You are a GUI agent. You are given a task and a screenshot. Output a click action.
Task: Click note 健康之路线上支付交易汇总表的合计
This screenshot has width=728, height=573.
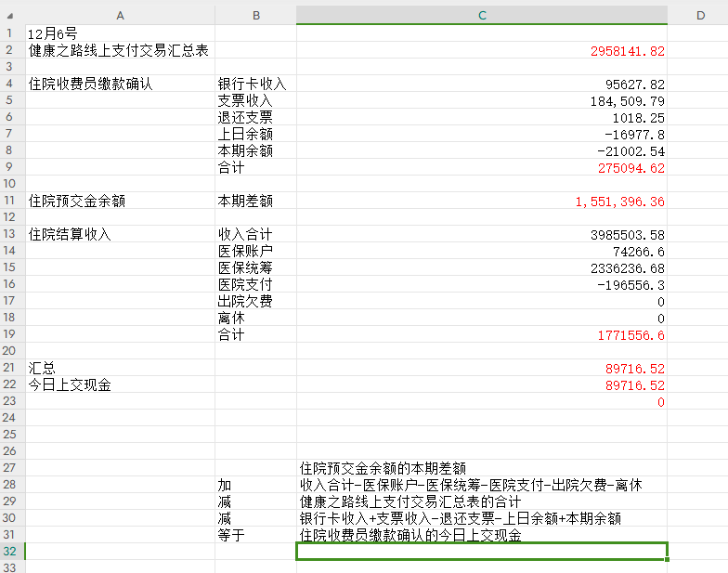coord(410,501)
